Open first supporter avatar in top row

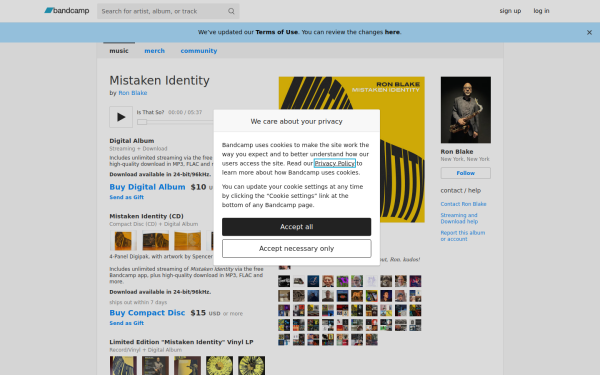[284, 281]
